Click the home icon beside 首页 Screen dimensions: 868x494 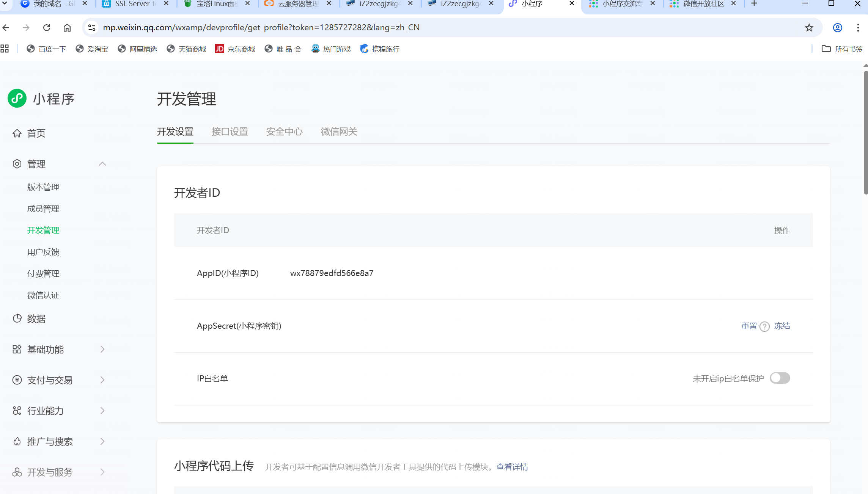click(x=17, y=133)
